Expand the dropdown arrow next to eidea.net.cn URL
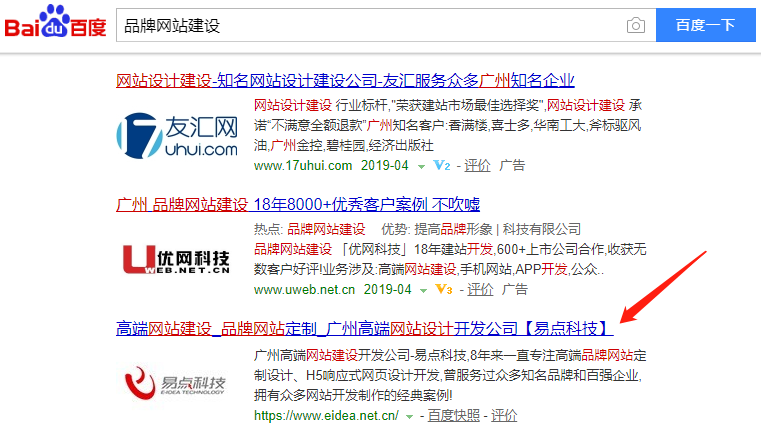This screenshot has height=433, width=761. [x=410, y=416]
